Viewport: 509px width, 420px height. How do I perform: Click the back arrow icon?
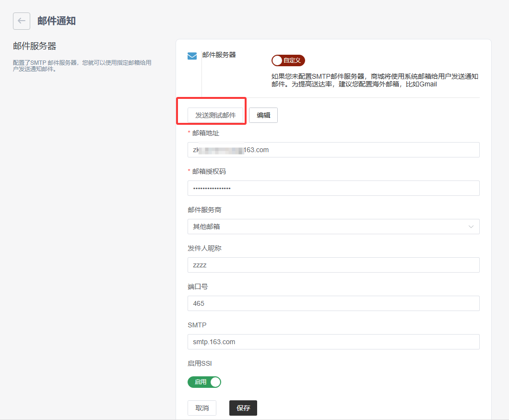pyautogui.click(x=22, y=21)
